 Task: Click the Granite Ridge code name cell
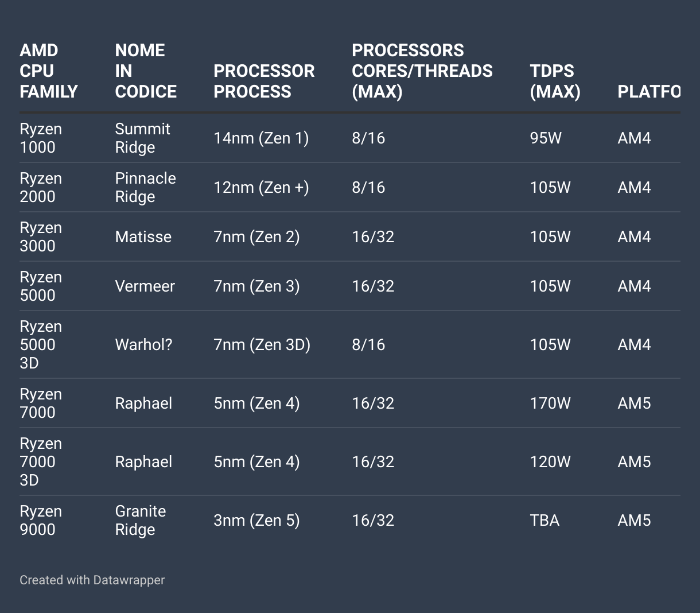click(140, 520)
